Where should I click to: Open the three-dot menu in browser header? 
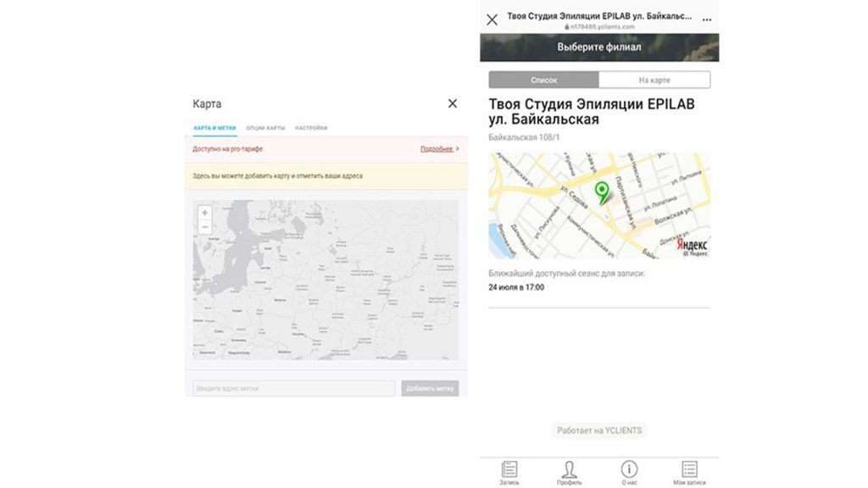coord(707,19)
